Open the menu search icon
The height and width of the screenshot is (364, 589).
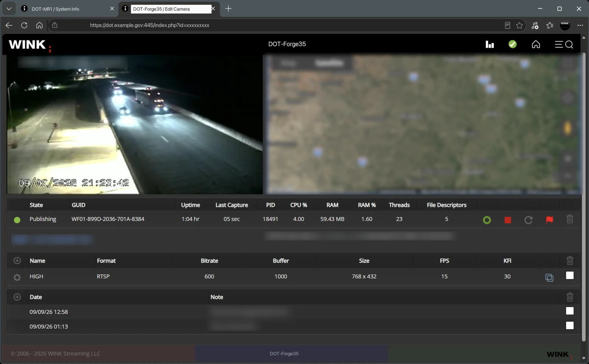click(564, 45)
